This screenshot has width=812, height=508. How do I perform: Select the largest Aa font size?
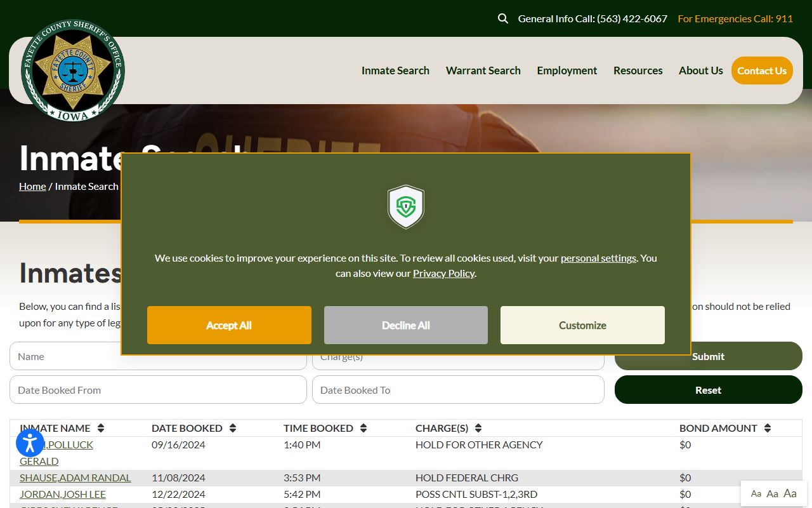click(790, 493)
